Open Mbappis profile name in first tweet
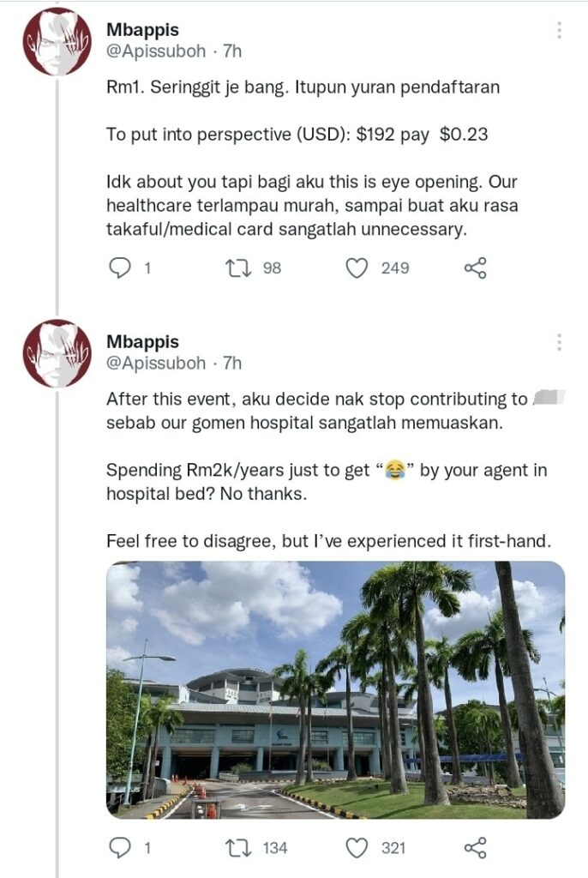Viewport: 588px width, 878px height. (x=142, y=30)
